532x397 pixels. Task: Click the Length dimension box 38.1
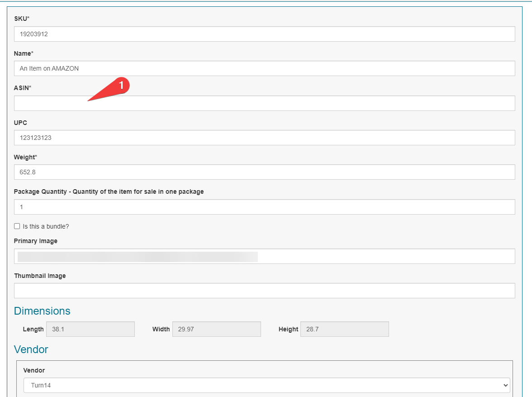click(x=90, y=329)
